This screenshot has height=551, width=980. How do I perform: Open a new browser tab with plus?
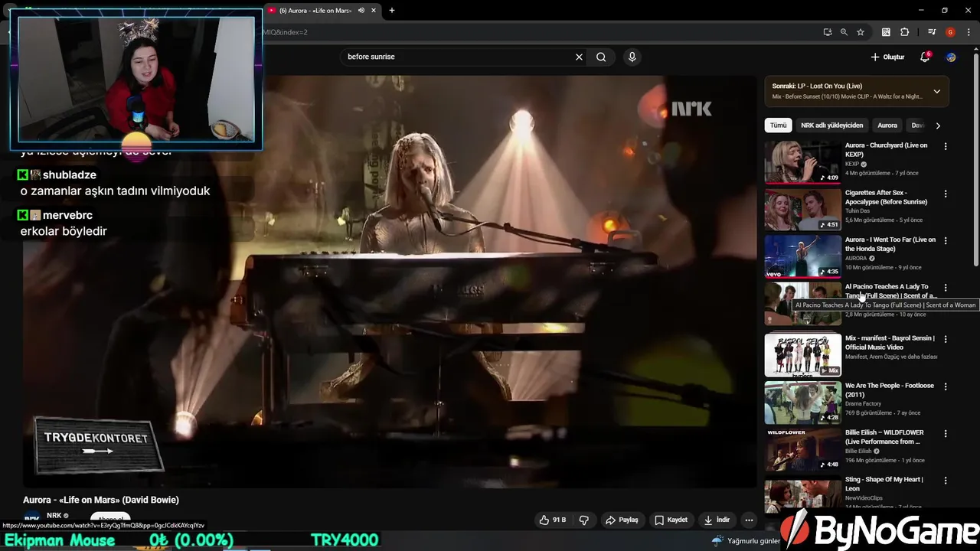click(392, 10)
